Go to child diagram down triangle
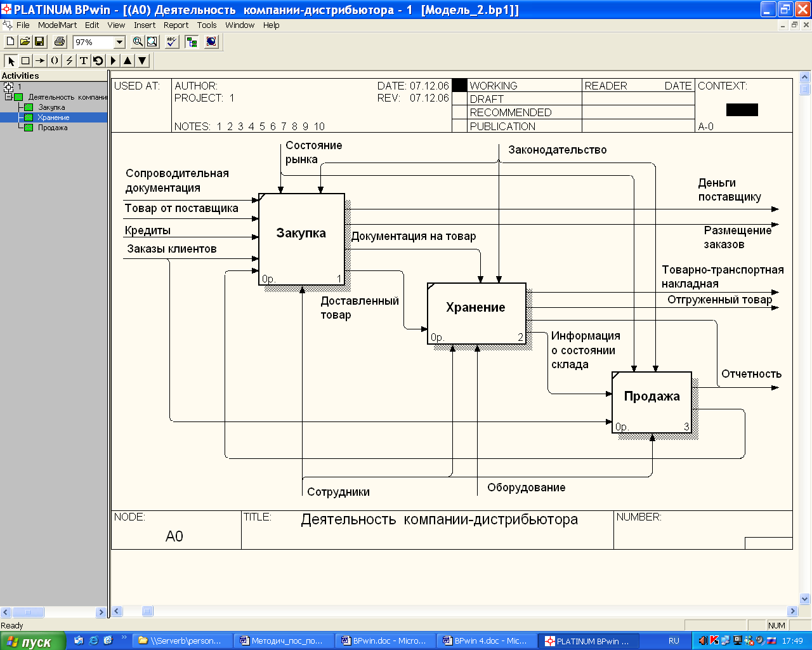 coord(142,61)
